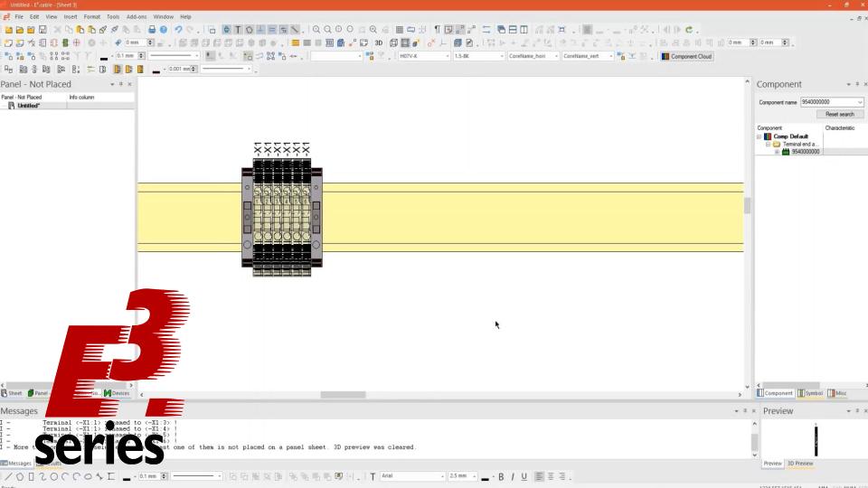This screenshot has width=868, height=488.
Task: Open the 1,5-BK wire dropdown
Action: coord(502,56)
